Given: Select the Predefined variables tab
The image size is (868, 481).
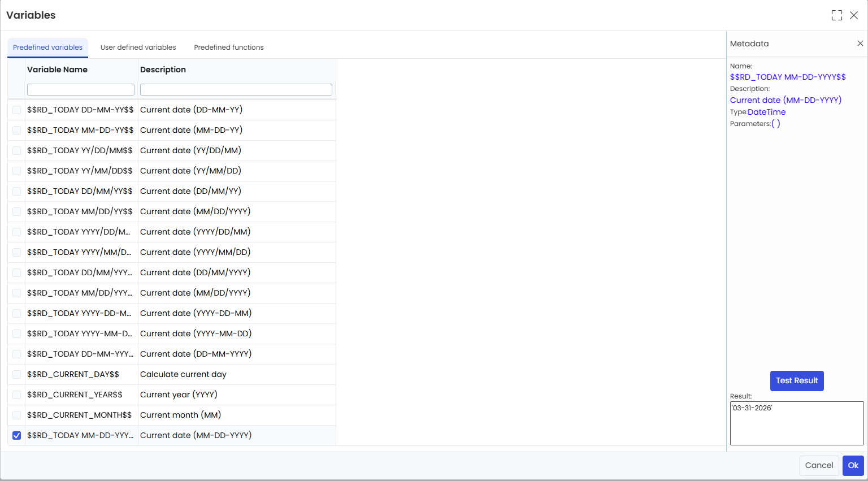Looking at the screenshot, I should coord(48,47).
